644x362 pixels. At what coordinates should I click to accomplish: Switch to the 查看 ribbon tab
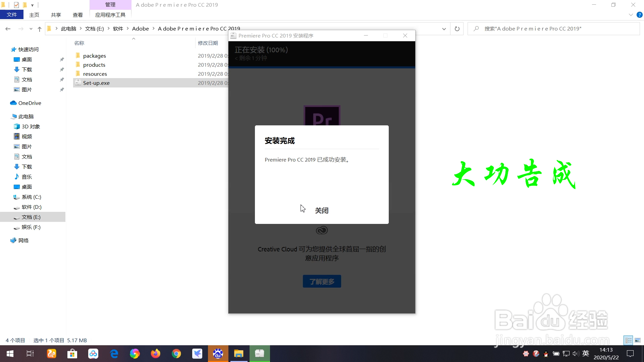(77, 15)
